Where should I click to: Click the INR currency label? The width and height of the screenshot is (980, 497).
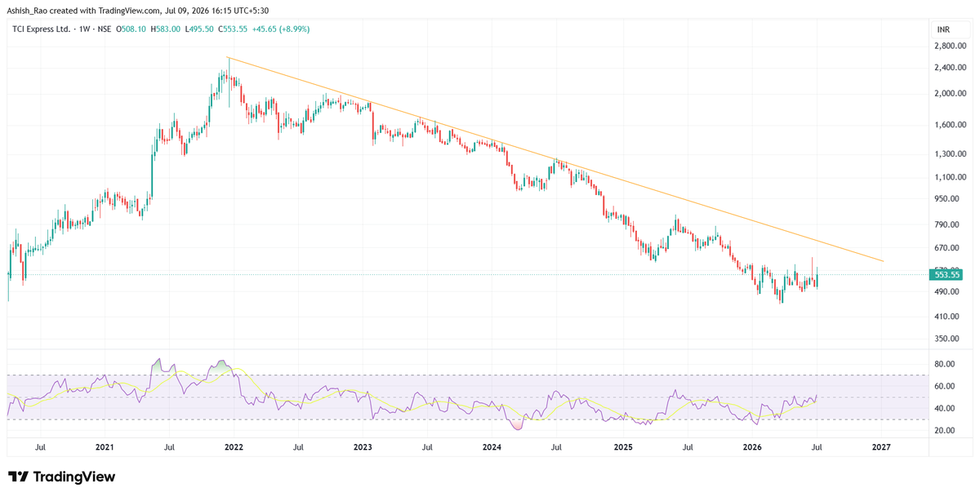[x=943, y=29]
